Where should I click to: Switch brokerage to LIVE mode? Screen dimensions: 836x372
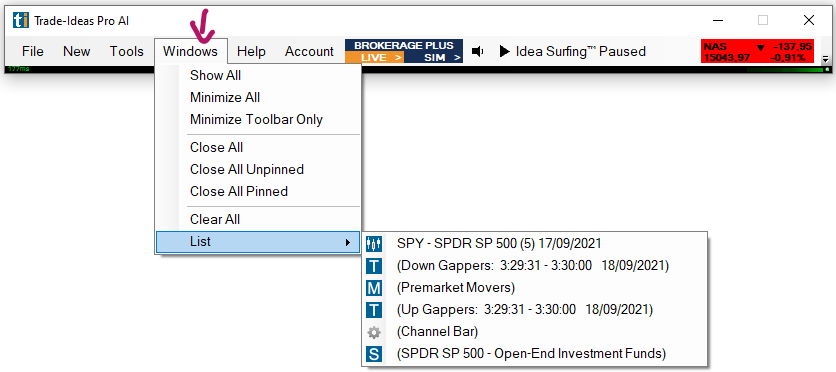pos(374,58)
